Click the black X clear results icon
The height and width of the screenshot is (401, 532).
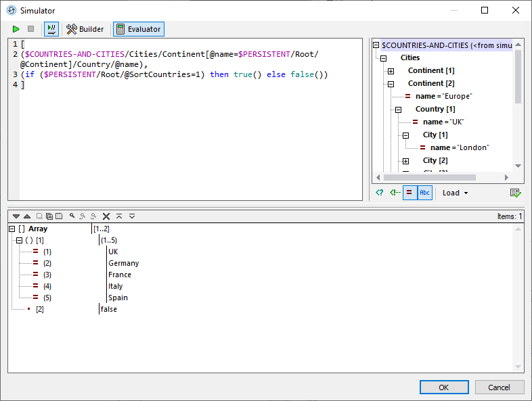106,216
